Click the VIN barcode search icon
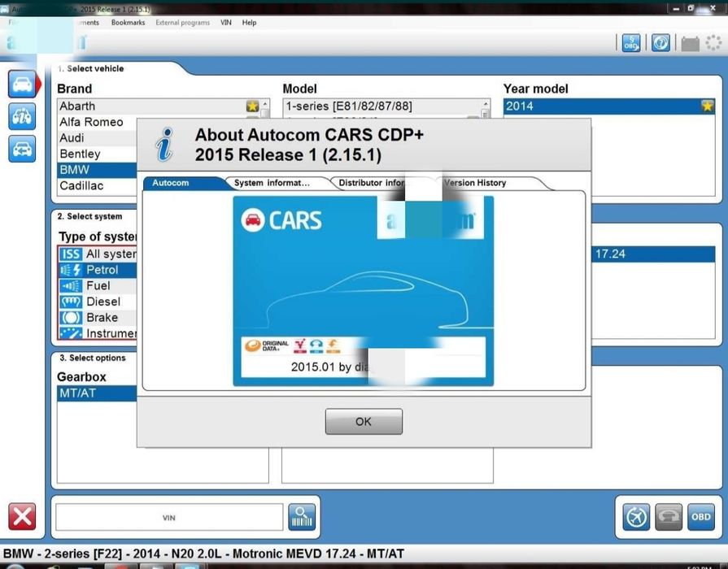 pyautogui.click(x=302, y=516)
